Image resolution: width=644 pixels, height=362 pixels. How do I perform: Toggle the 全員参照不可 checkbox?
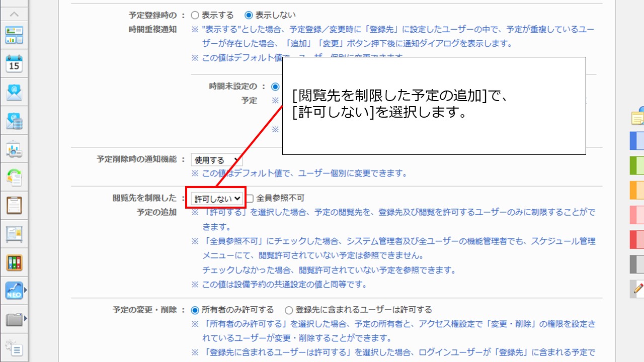pyautogui.click(x=250, y=199)
